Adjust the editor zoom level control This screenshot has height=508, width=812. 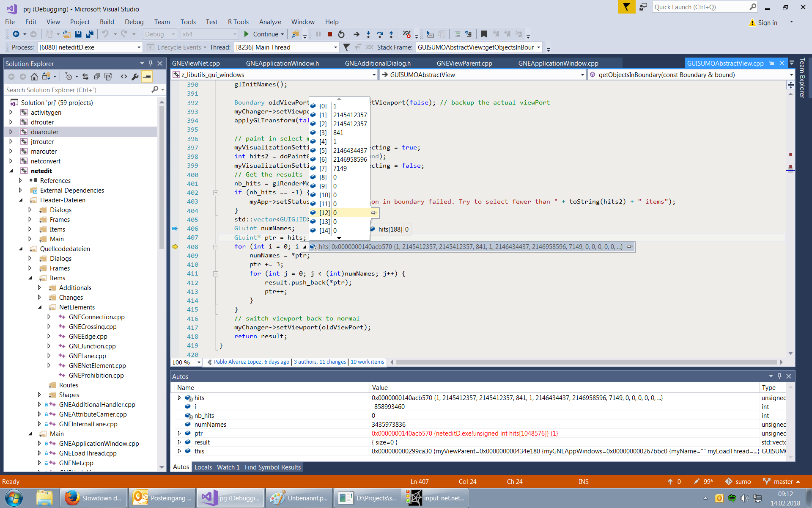186,362
